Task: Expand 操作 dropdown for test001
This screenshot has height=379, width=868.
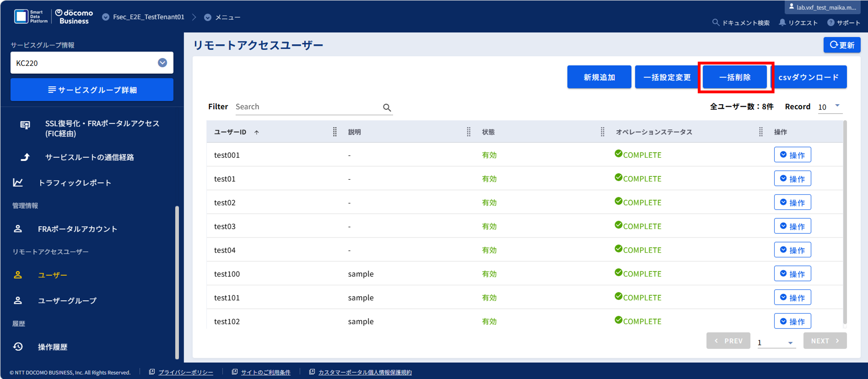Action: [x=792, y=155]
